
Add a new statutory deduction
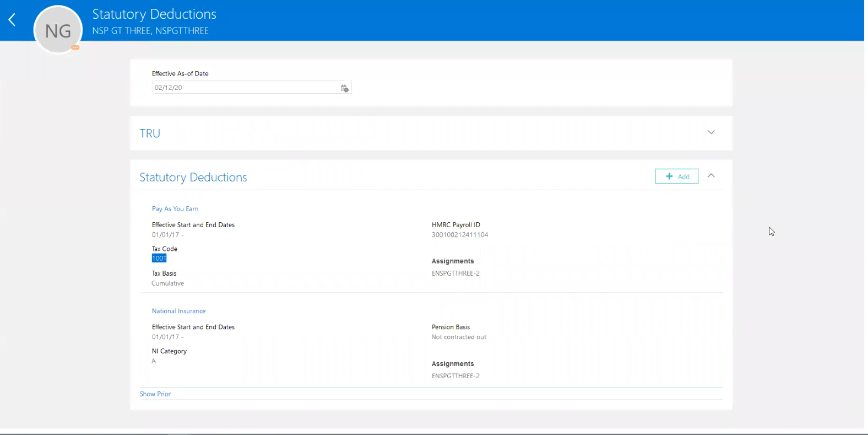coord(676,176)
